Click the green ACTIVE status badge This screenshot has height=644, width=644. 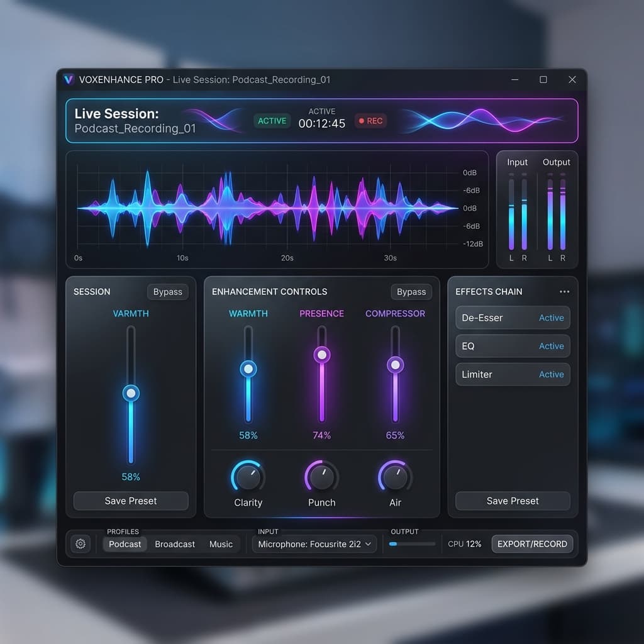tap(272, 121)
